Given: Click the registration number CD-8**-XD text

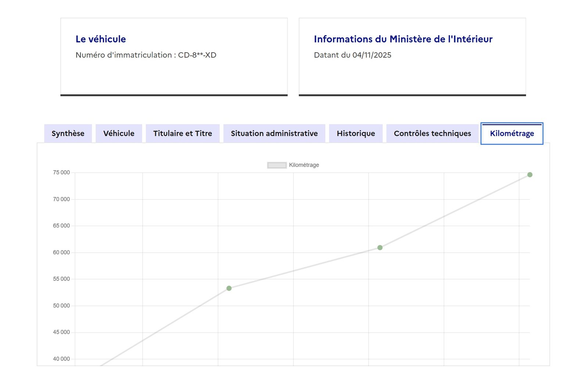Looking at the screenshot, I should tap(197, 55).
